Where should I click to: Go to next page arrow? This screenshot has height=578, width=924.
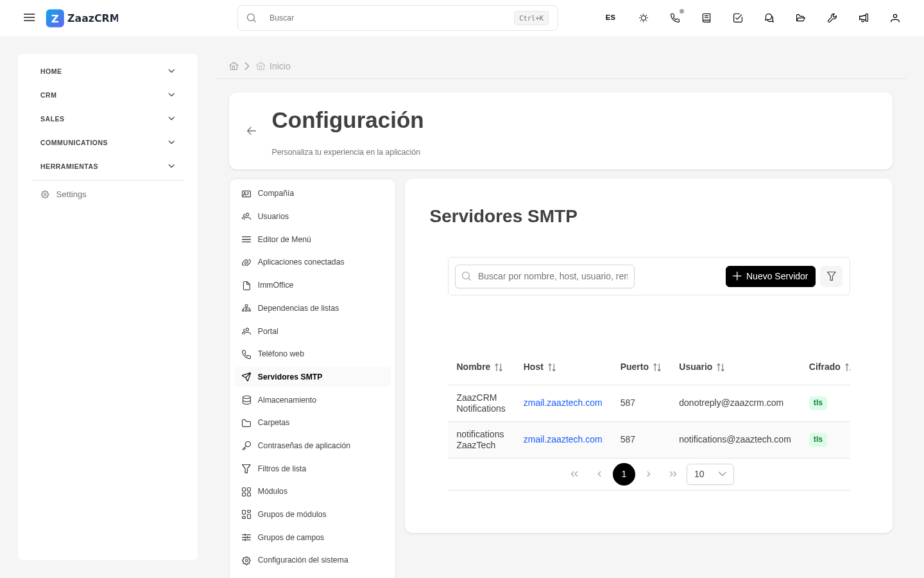(649, 474)
